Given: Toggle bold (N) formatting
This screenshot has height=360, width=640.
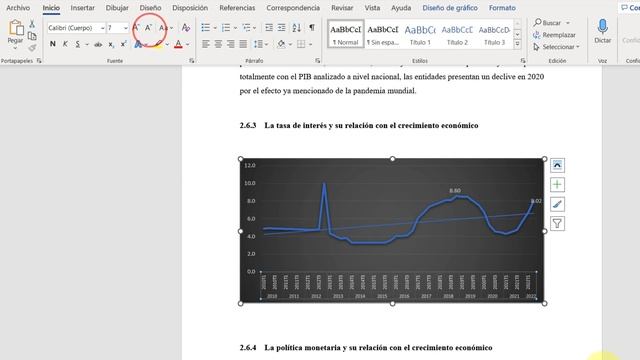Looking at the screenshot, I should coord(53,44).
